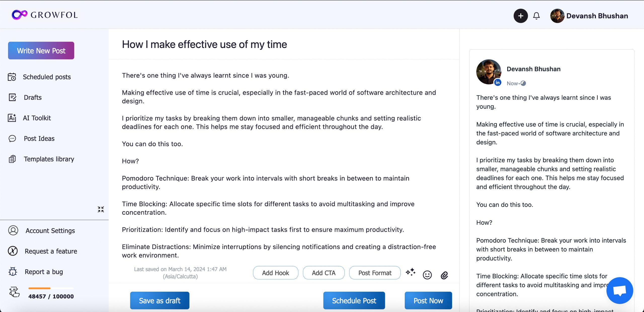Collapse the sidebar with shrink arrows icon
This screenshot has height=312, width=644.
click(x=101, y=209)
